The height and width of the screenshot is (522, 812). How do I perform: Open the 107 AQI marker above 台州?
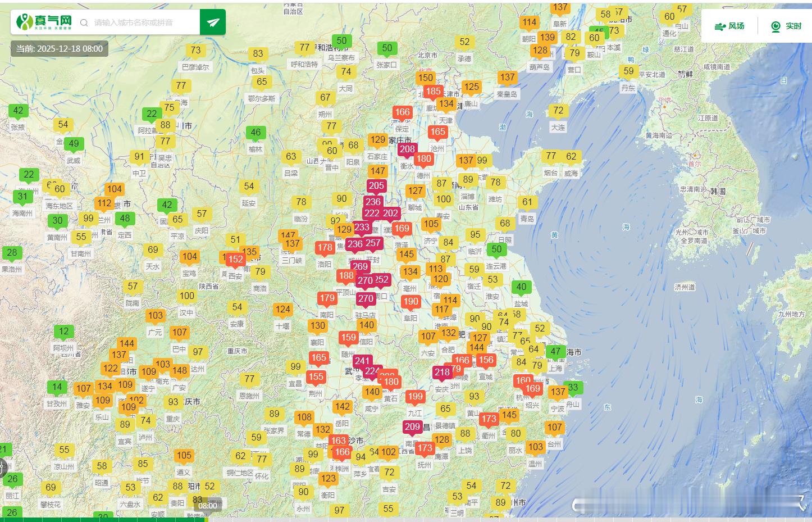pos(554,428)
